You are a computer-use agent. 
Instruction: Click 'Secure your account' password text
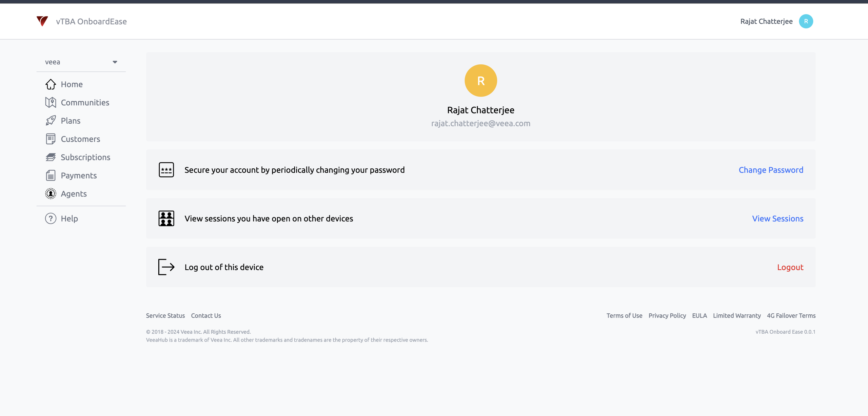pos(294,170)
